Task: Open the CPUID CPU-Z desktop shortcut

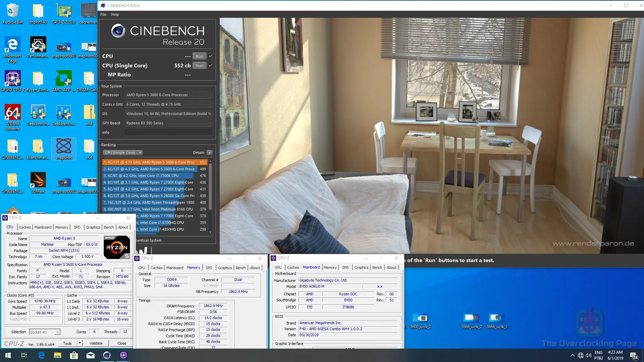Action: (13, 81)
